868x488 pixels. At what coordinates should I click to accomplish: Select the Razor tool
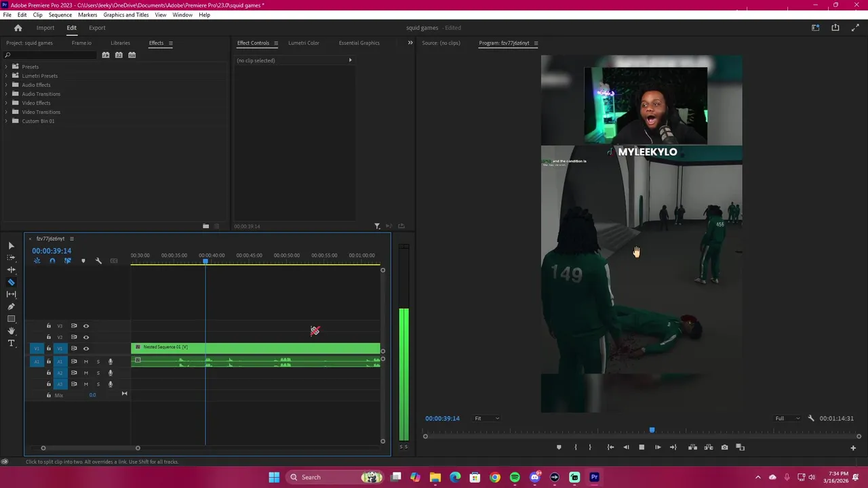click(11, 282)
